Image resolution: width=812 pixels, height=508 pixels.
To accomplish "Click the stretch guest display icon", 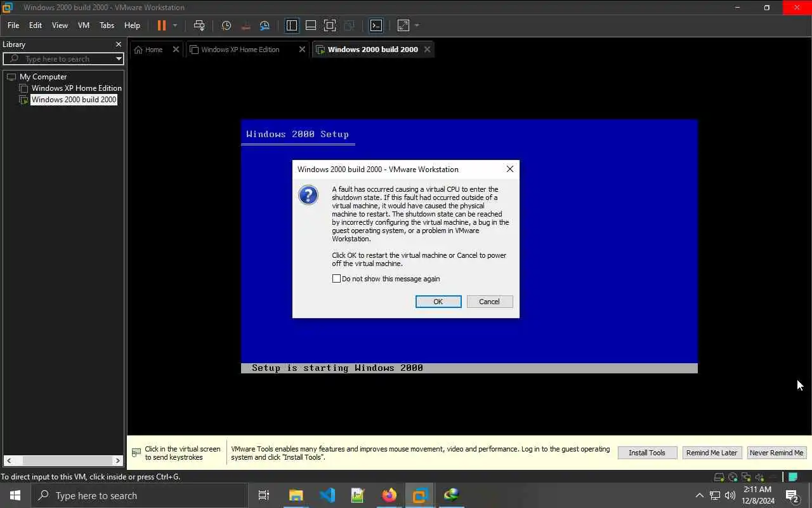I will (x=403, y=25).
